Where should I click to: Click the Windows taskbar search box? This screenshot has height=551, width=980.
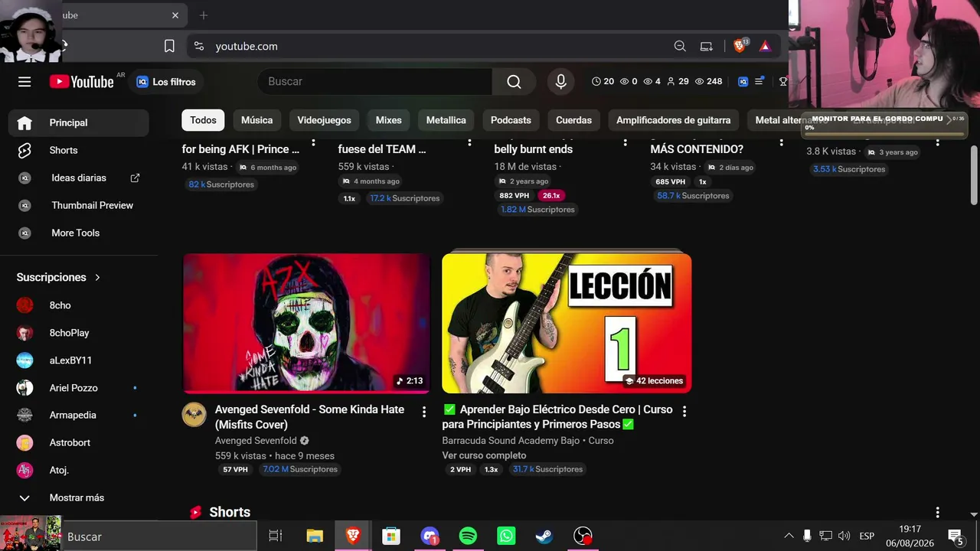coord(159,536)
